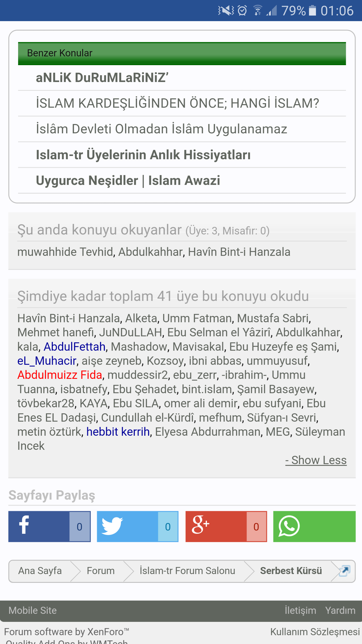The height and width of the screenshot is (644, 362).
Task: Open the Yardım help link
Action: click(340, 611)
